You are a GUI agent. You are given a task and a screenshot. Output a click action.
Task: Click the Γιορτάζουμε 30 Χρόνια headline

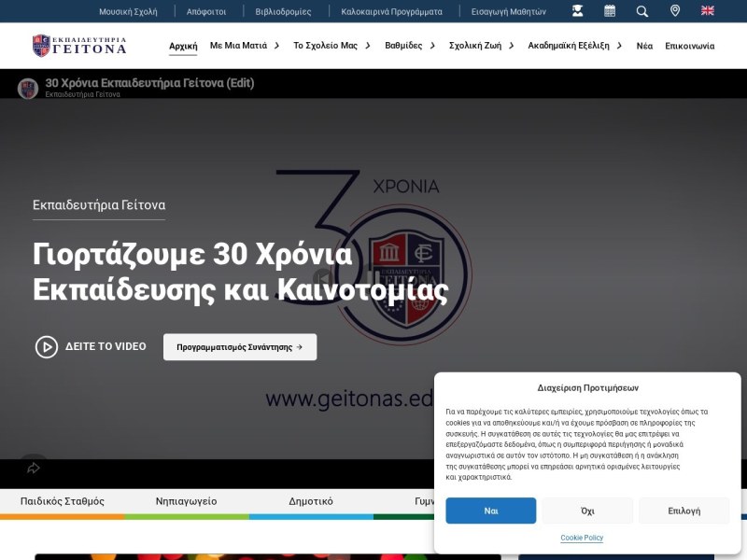pos(241,272)
